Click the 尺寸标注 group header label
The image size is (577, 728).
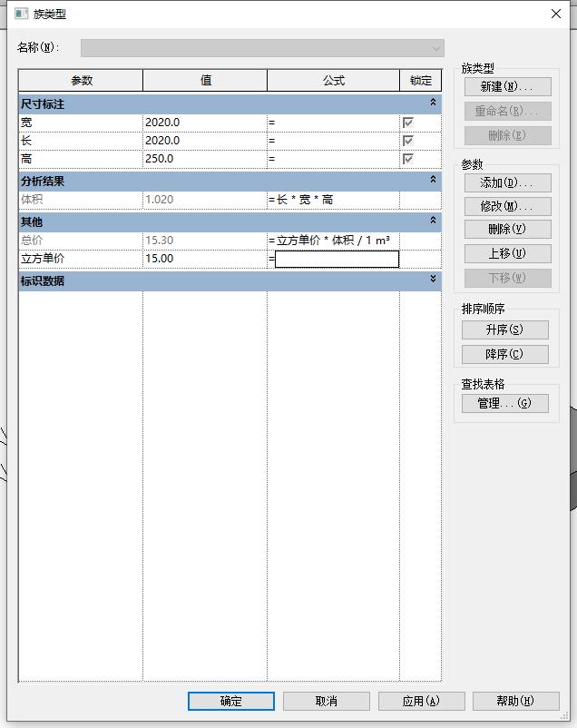tap(43, 104)
